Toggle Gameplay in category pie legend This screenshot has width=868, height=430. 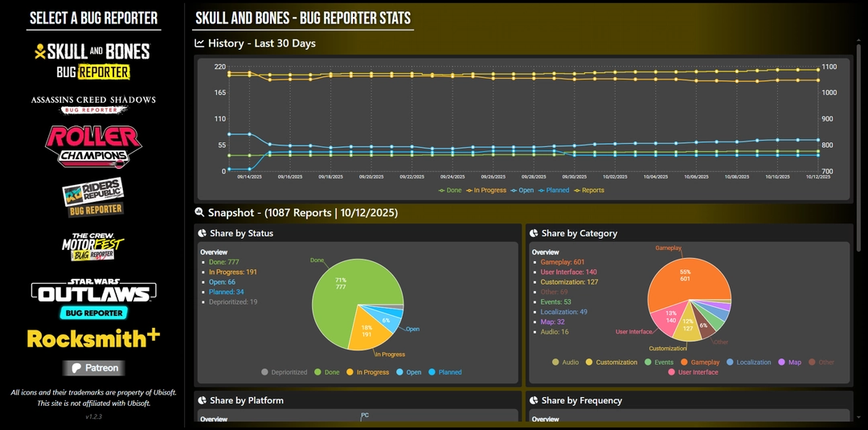700,362
